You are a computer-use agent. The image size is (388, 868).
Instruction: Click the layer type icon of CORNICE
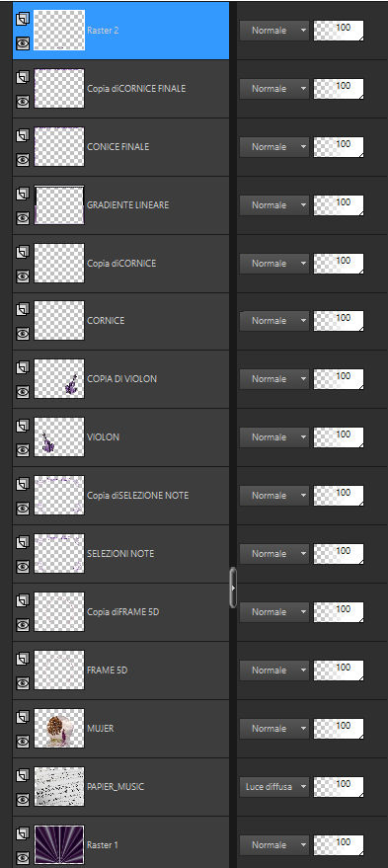click(22, 310)
